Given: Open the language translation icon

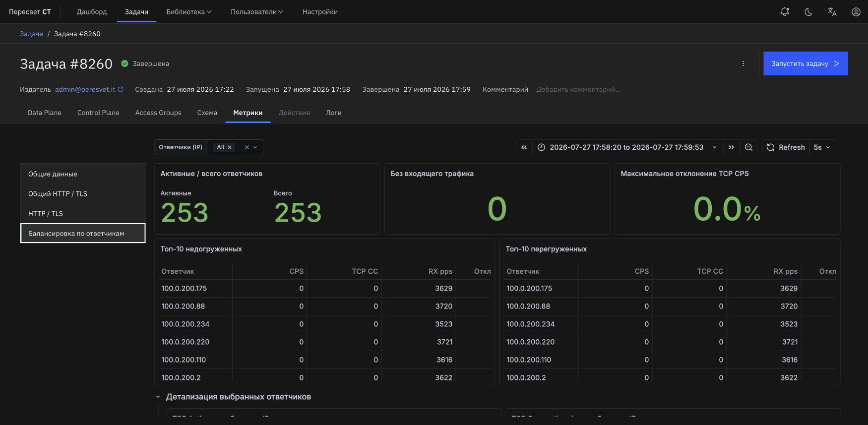Looking at the screenshot, I should tap(832, 12).
